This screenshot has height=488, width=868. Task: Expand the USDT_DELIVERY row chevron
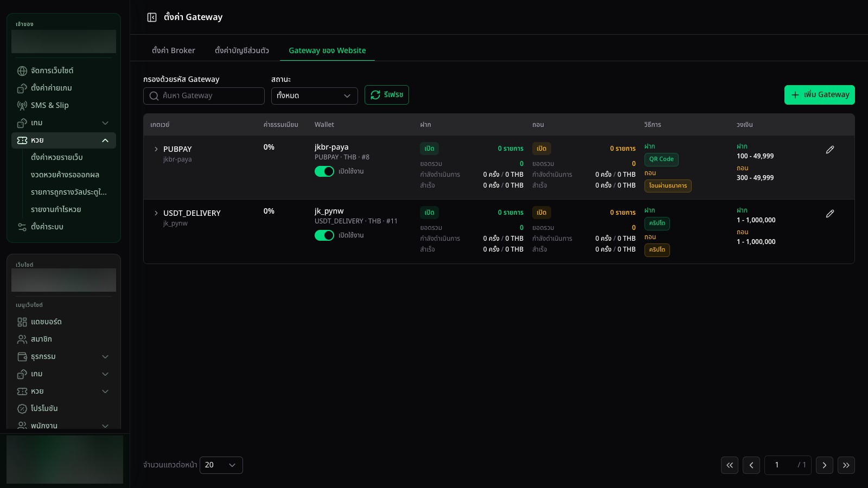[x=156, y=213]
